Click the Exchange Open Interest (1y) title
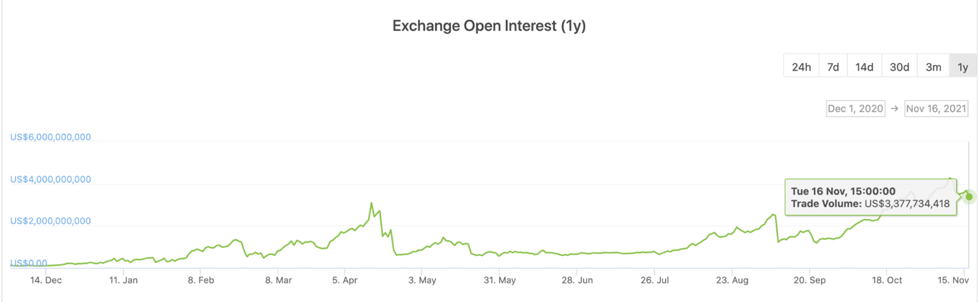The height and width of the screenshot is (302, 980). click(x=489, y=27)
